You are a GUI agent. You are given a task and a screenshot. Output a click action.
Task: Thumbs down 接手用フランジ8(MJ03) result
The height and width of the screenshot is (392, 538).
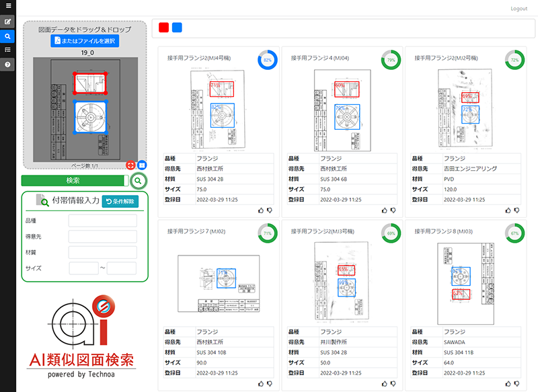click(516, 384)
